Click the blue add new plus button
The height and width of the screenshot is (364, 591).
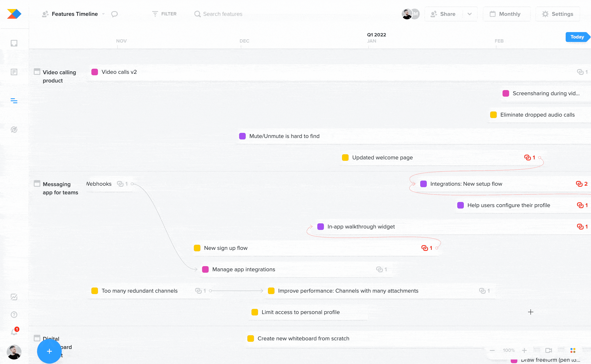49,351
